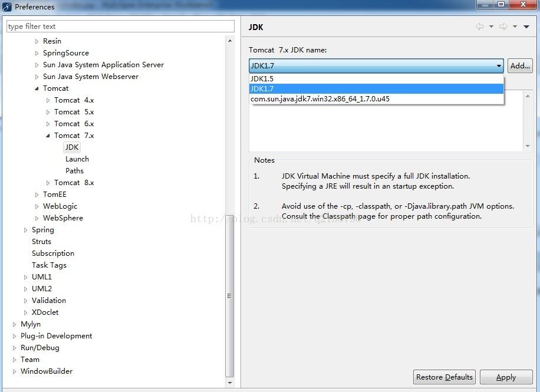The width and height of the screenshot is (540, 392).
Task: Click the Apply button
Action: click(506, 377)
